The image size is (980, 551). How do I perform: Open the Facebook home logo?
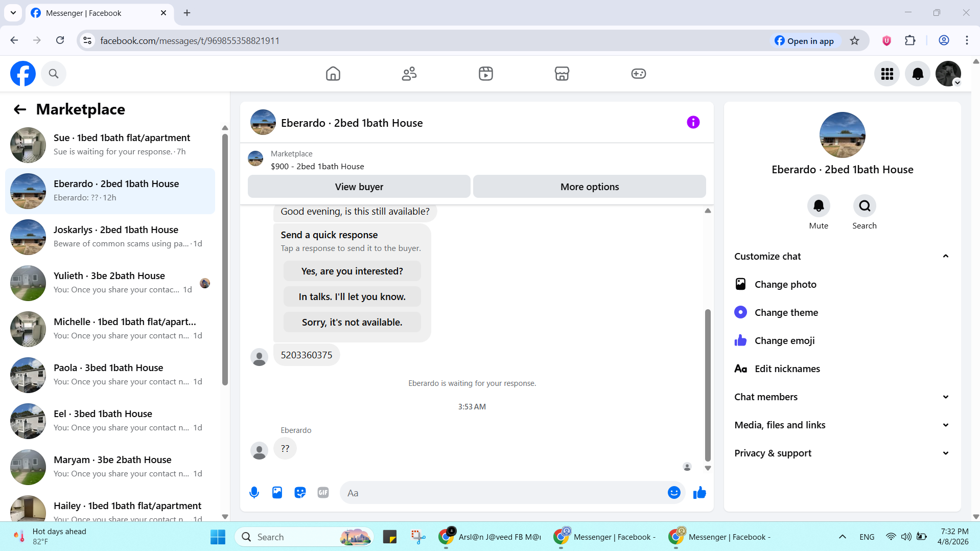click(x=23, y=74)
